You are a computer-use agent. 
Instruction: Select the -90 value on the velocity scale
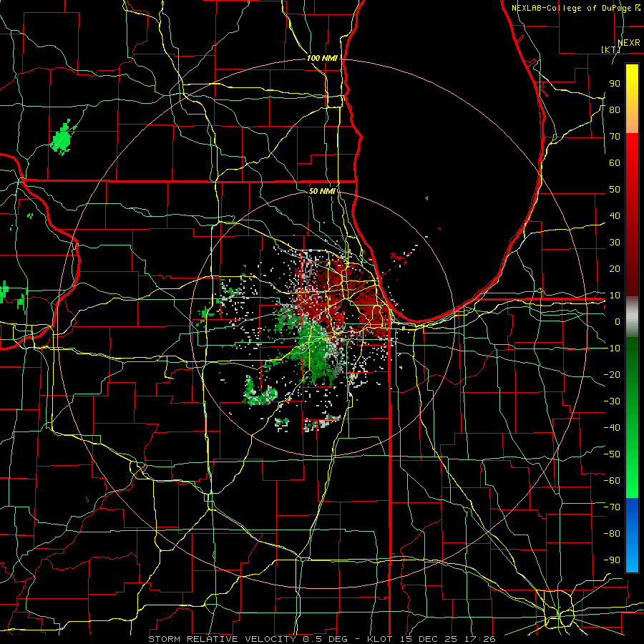click(x=612, y=560)
